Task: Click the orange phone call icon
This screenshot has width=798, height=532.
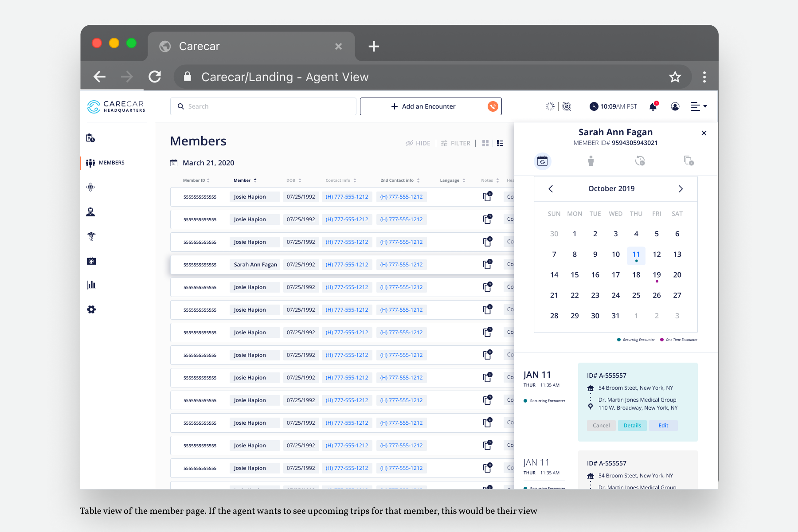Action: [493, 106]
